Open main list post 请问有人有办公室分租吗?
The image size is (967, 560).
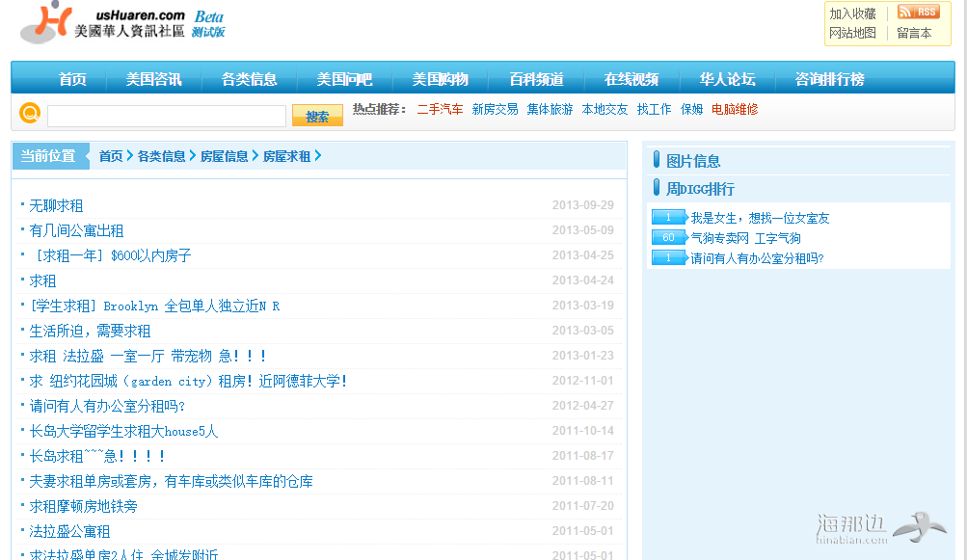coord(107,406)
